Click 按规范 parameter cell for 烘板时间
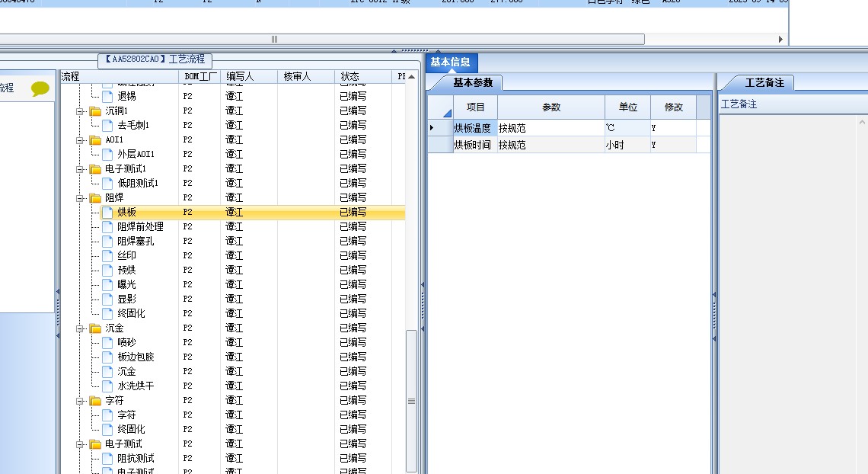 pyautogui.click(x=550, y=145)
